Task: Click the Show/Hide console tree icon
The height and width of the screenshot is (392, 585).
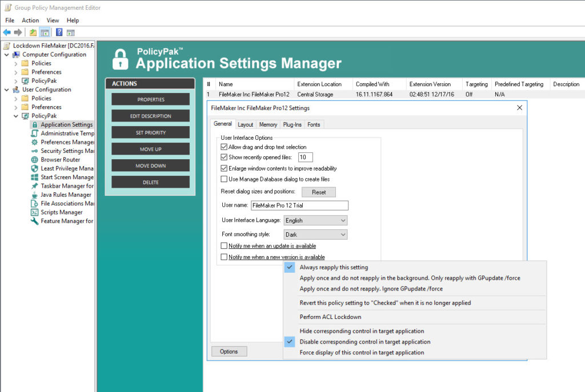Action: [x=45, y=33]
